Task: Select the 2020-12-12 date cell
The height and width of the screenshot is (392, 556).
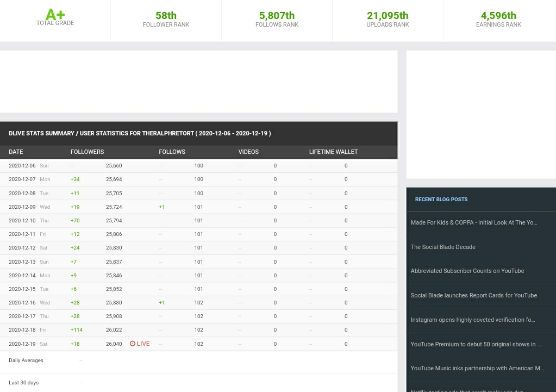Action: (22, 247)
